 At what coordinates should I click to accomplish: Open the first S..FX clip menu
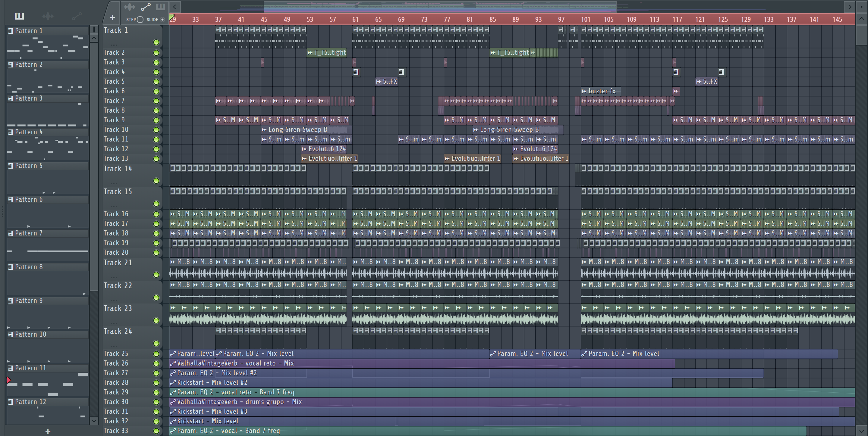pos(379,82)
